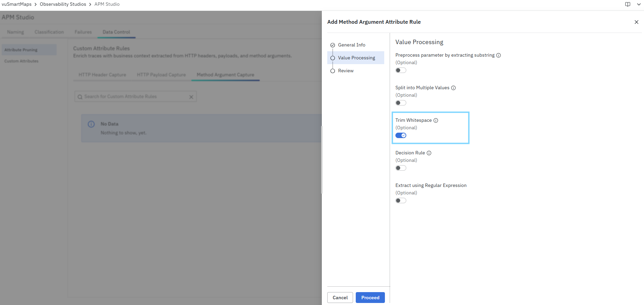This screenshot has width=644, height=305.
Task: Focus the Search for Custom Attribute Rules field
Action: (135, 97)
